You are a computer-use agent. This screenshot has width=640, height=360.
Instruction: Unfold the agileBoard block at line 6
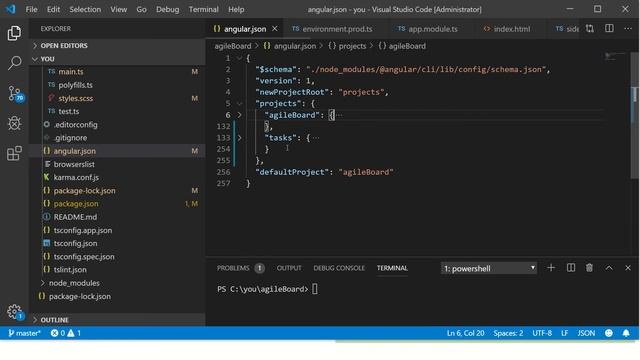[x=240, y=115]
